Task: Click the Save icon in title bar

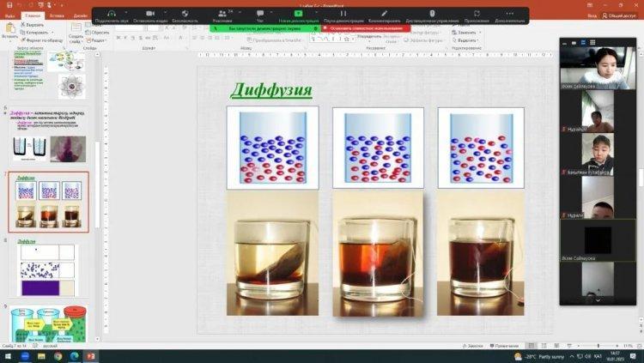Action: point(9,5)
